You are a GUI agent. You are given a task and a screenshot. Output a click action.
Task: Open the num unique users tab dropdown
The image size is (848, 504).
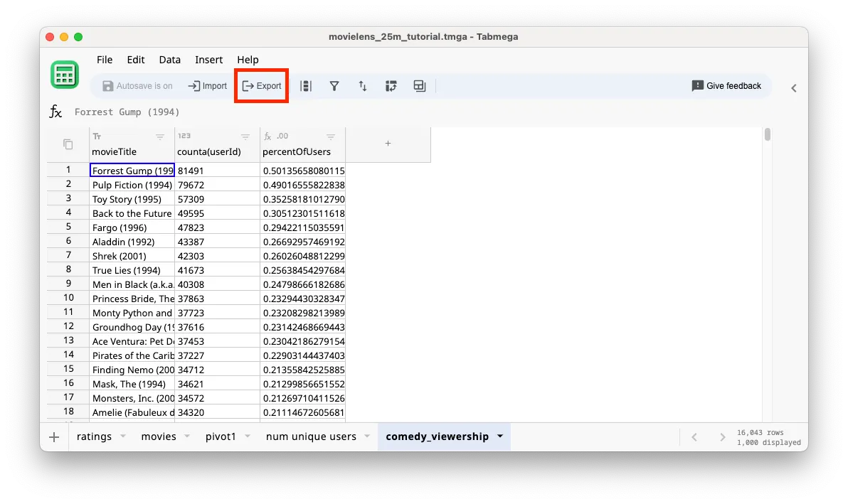[x=367, y=436]
